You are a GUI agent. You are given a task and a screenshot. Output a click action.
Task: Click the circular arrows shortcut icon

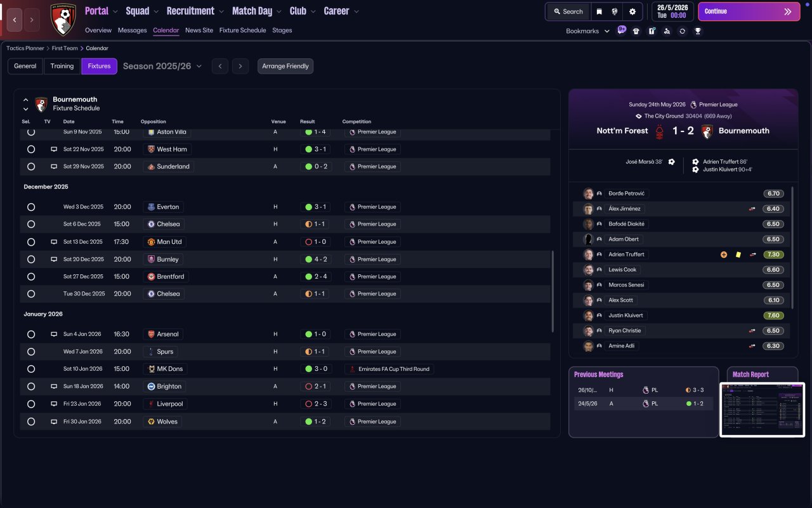(x=682, y=31)
